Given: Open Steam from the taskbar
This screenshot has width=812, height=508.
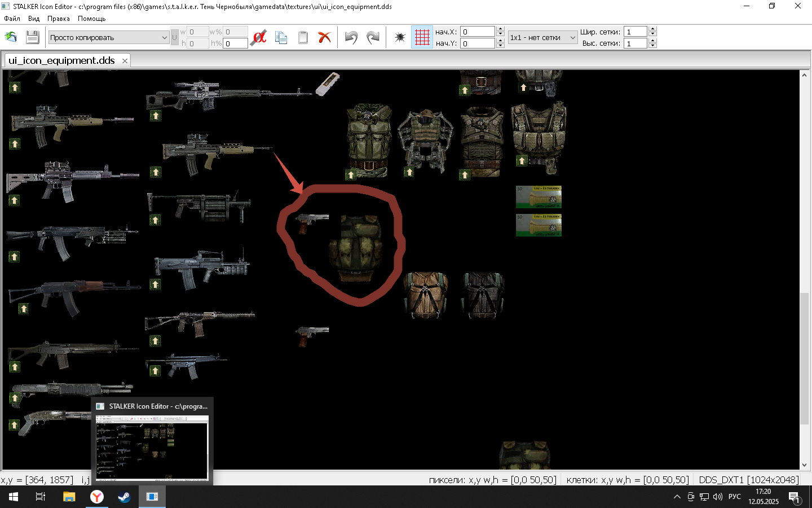Looking at the screenshot, I should point(124,497).
